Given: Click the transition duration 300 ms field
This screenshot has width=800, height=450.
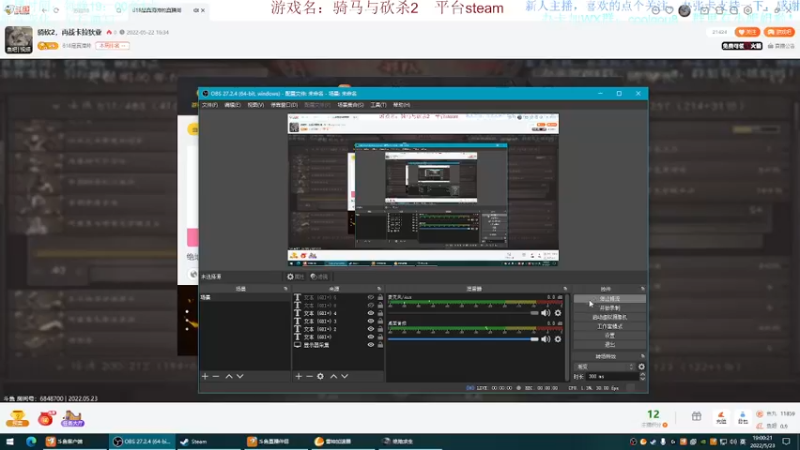Looking at the screenshot, I should [612, 377].
